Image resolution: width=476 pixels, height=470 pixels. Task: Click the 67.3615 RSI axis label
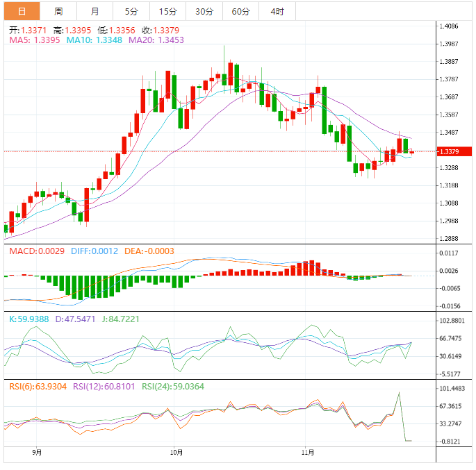pos(450,406)
